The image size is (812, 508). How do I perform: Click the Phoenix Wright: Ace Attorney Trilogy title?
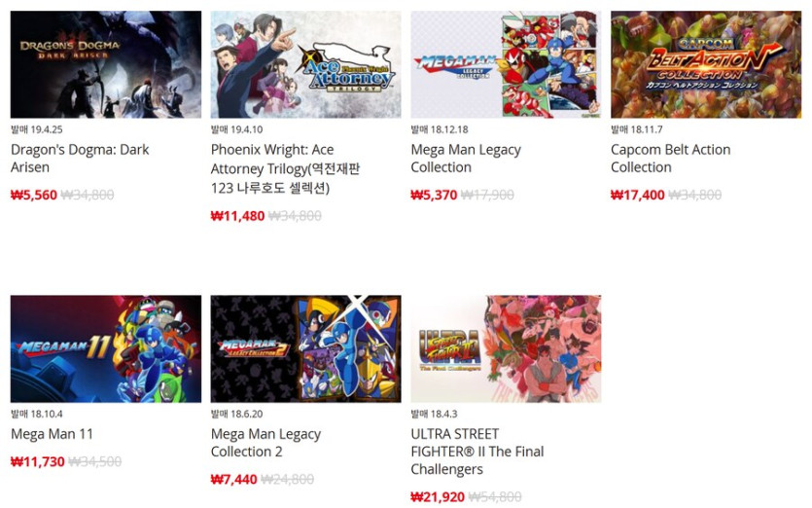pyautogui.click(x=285, y=168)
